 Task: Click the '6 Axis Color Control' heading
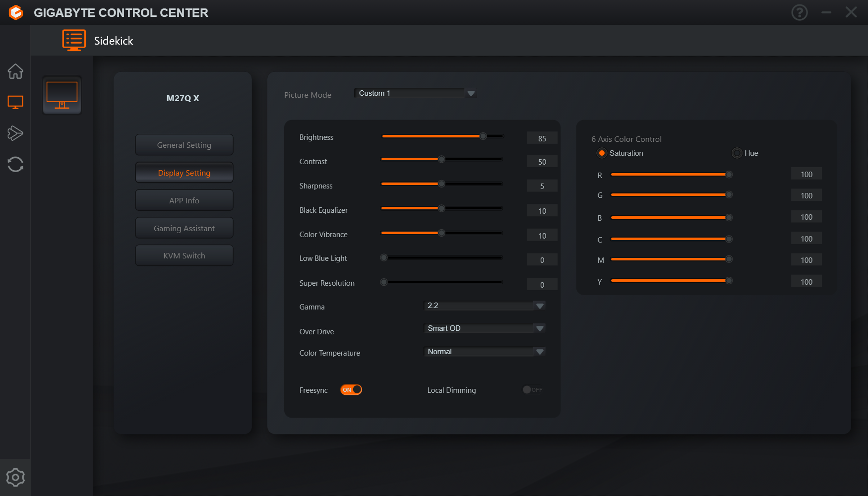pos(626,139)
